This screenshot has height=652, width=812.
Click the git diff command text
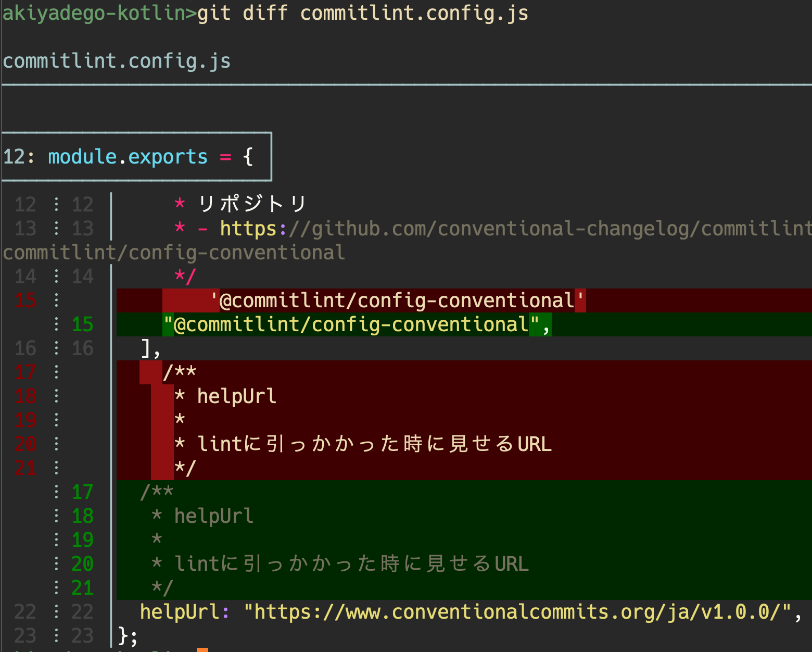[362, 13]
